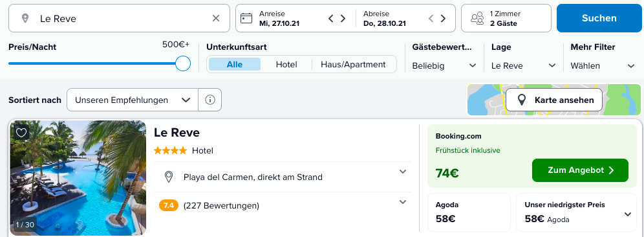Move check-in date to previous day

pyautogui.click(x=331, y=18)
